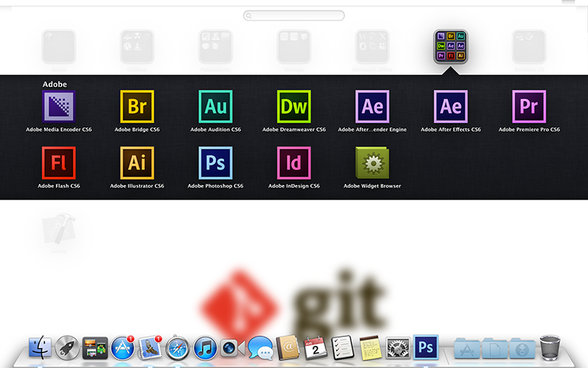Open Adobe After Effects Render Engine
588x368 pixels.
pos(372,107)
